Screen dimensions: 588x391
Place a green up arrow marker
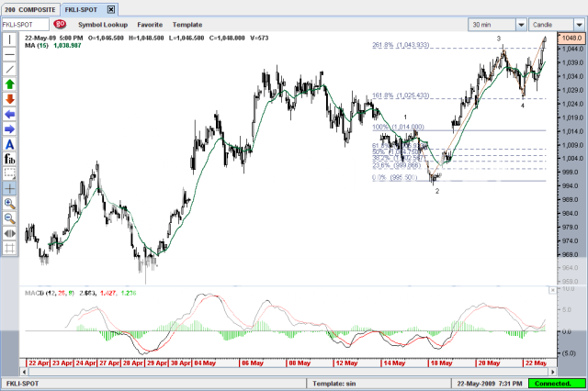tap(9, 84)
